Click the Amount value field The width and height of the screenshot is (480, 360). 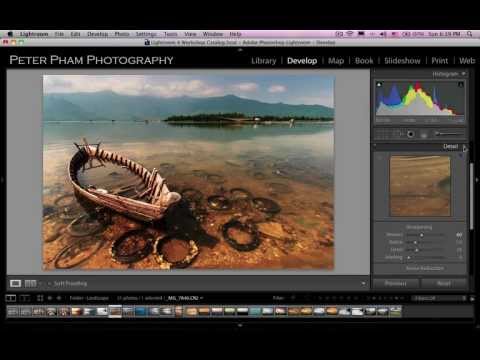tap(459, 235)
